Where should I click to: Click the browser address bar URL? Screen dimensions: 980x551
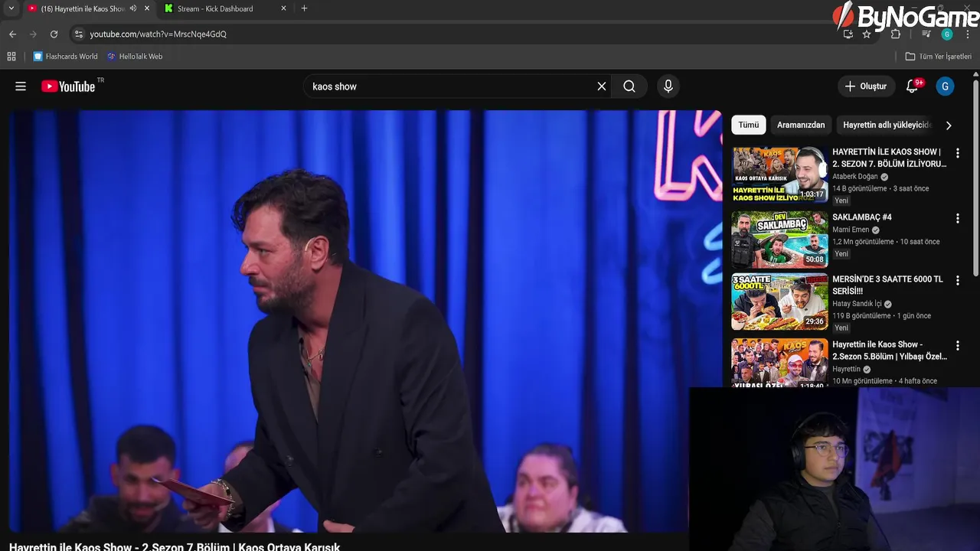[158, 34]
